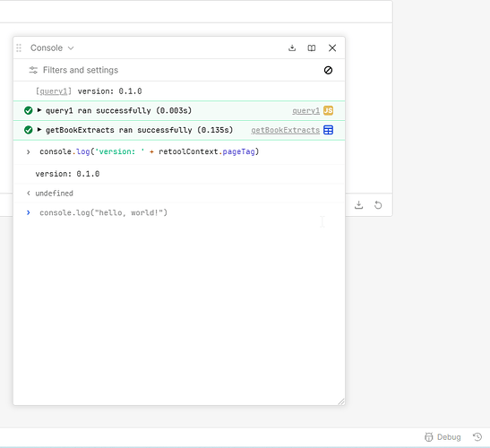Open the Console dropdown menu
Image resolution: width=490 pixels, height=448 pixels.
click(x=52, y=47)
